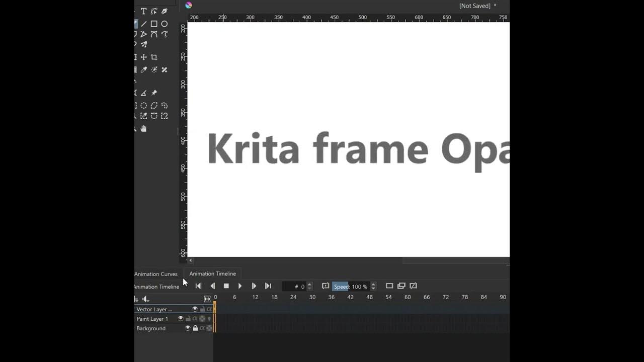Click the frame number spinner arrows

click(309, 287)
